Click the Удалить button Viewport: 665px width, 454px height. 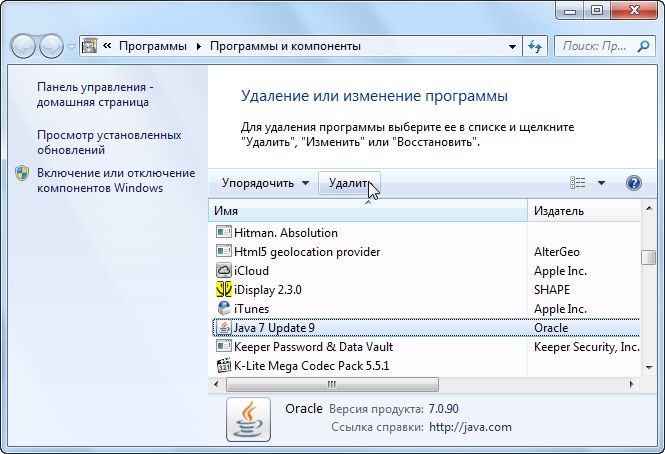pos(348,183)
